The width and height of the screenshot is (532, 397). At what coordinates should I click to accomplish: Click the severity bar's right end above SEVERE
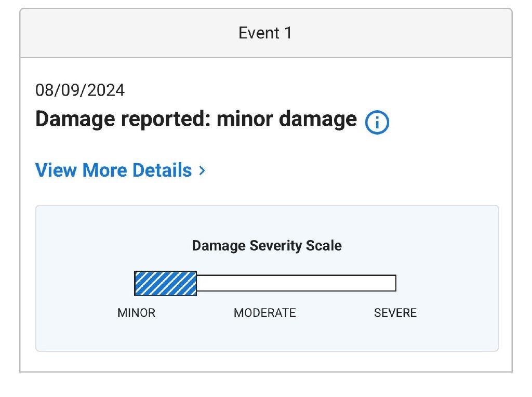coord(390,284)
